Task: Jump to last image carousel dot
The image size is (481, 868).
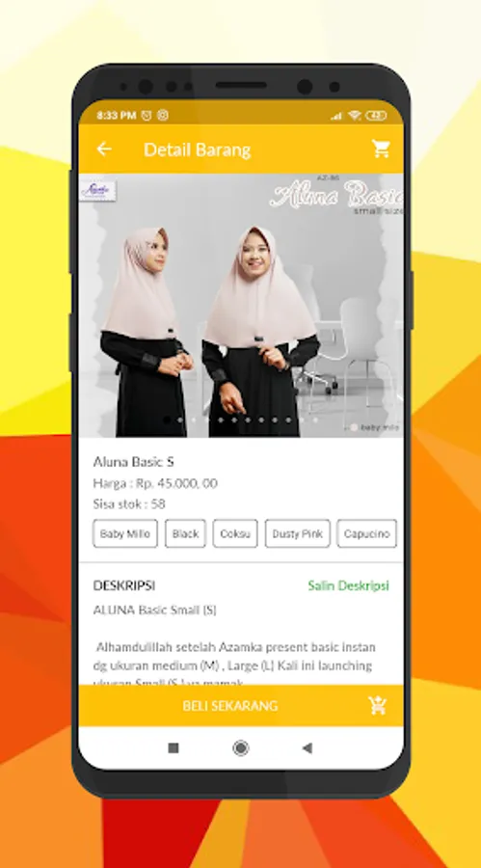Action: click(315, 420)
